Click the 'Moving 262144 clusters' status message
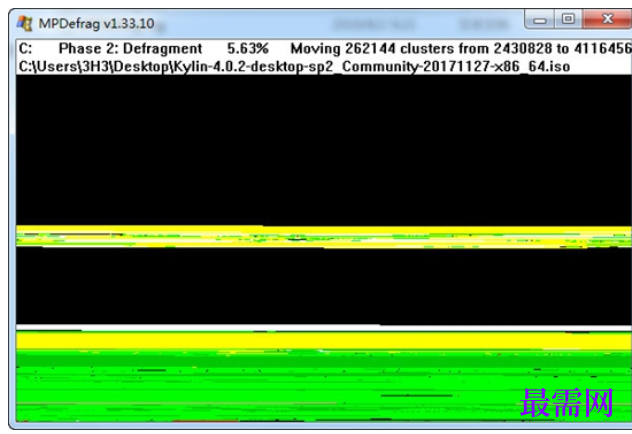The image size is (632, 434). click(461, 49)
